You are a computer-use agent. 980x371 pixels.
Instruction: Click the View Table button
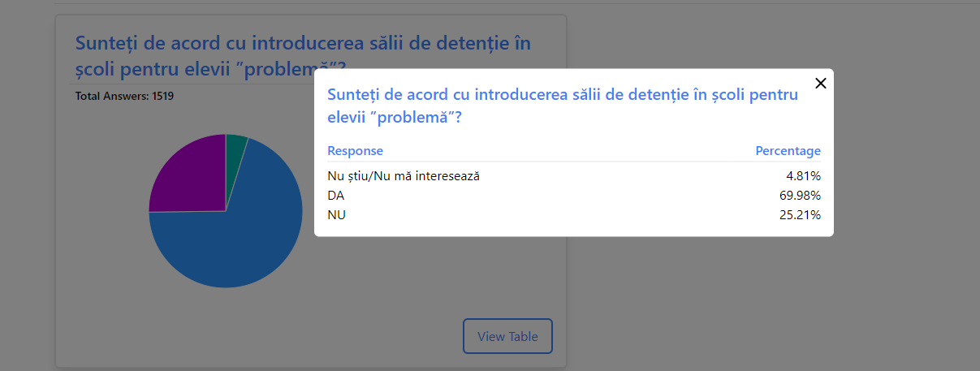tap(507, 336)
